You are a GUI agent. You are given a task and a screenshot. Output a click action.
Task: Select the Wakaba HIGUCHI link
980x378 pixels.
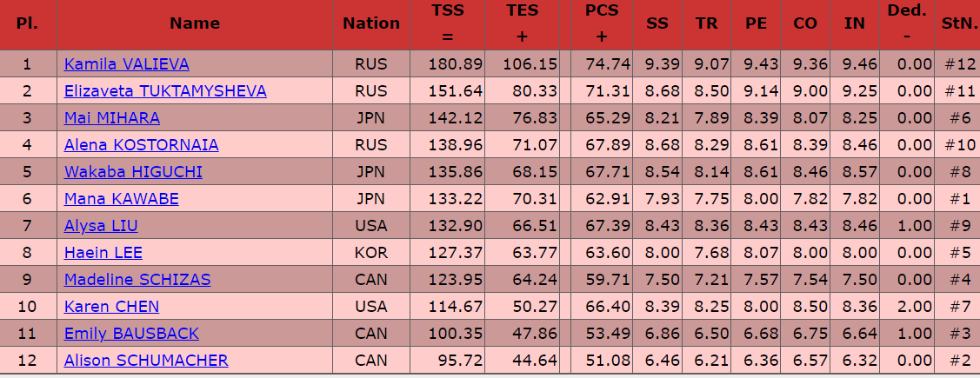point(133,171)
